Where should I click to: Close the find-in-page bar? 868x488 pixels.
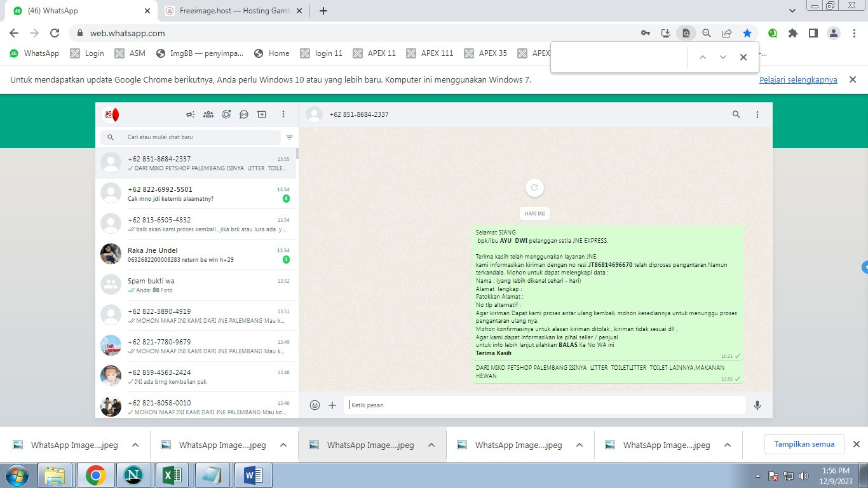pos(743,57)
